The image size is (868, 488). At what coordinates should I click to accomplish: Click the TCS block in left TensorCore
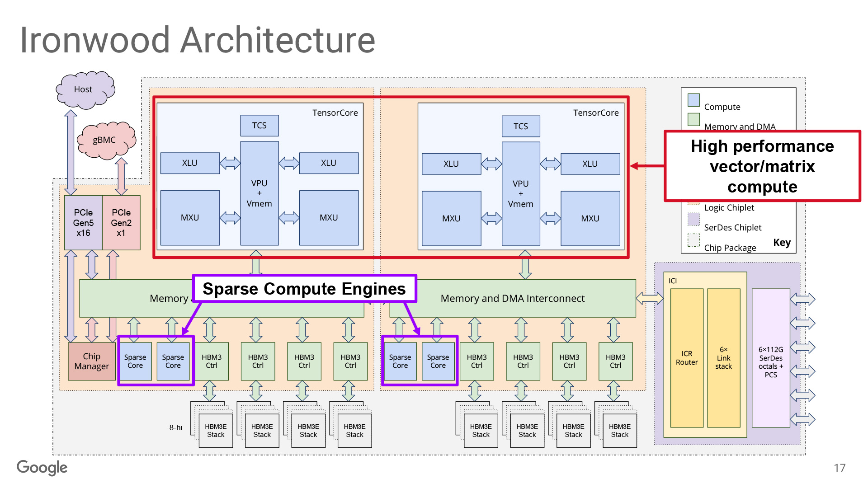[259, 126]
